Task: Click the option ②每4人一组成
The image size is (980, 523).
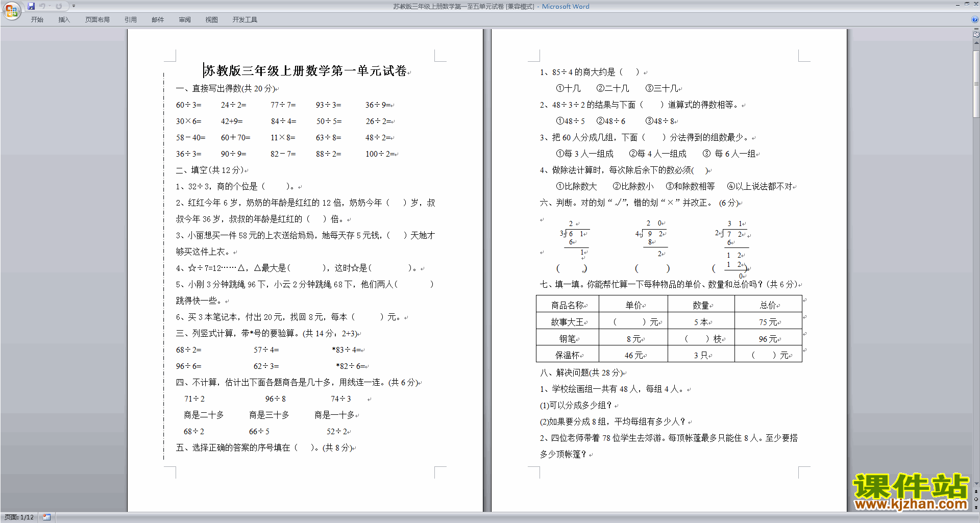Action: click(x=657, y=154)
